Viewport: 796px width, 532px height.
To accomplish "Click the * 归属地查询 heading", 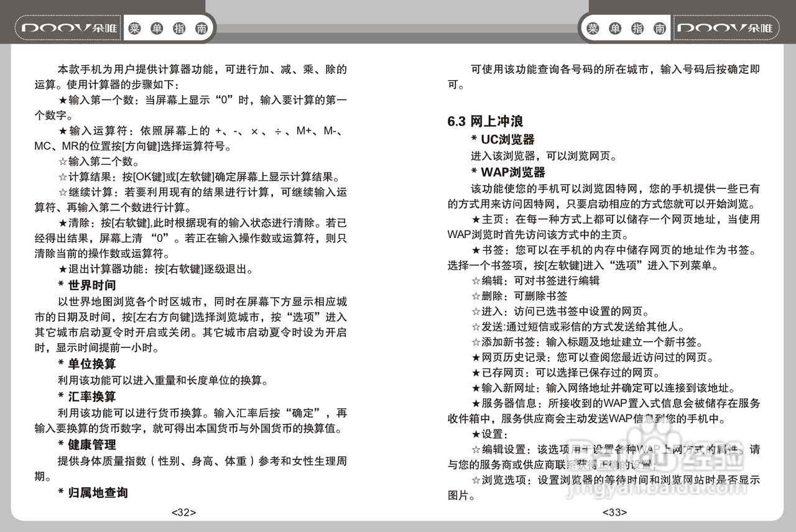I will click(91, 492).
